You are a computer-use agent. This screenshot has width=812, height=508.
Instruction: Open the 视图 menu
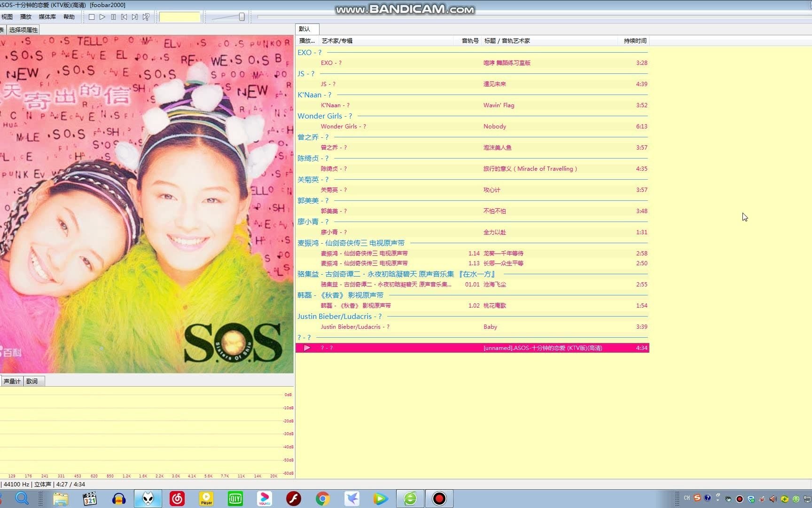pos(7,17)
